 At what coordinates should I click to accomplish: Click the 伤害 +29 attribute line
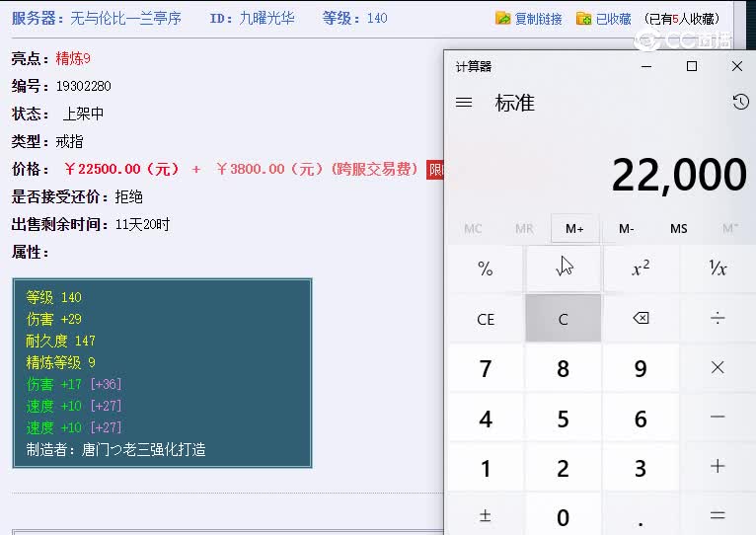(x=54, y=319)
